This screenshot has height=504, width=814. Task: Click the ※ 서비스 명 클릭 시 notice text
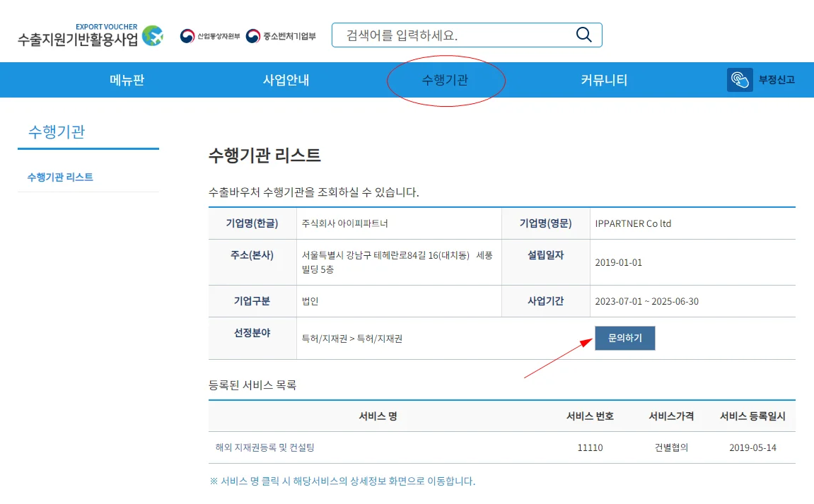point(342,481)
